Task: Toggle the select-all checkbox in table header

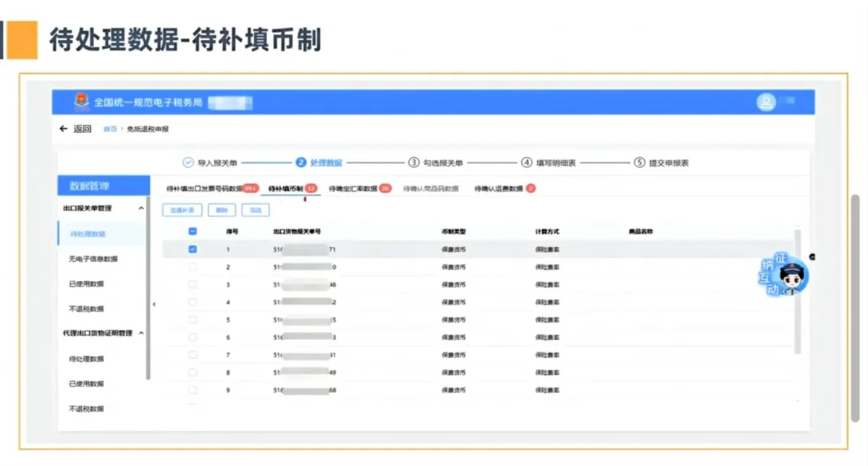Action: point(192,230)
